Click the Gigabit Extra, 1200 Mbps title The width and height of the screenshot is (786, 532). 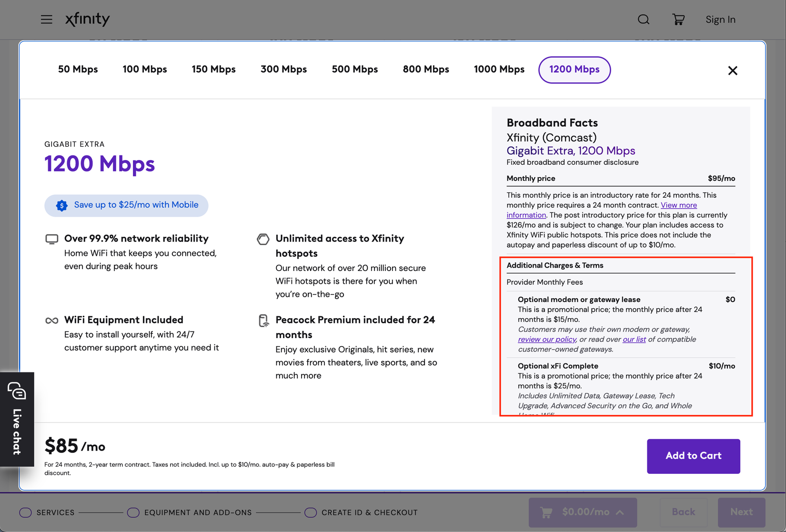[571, 151]
